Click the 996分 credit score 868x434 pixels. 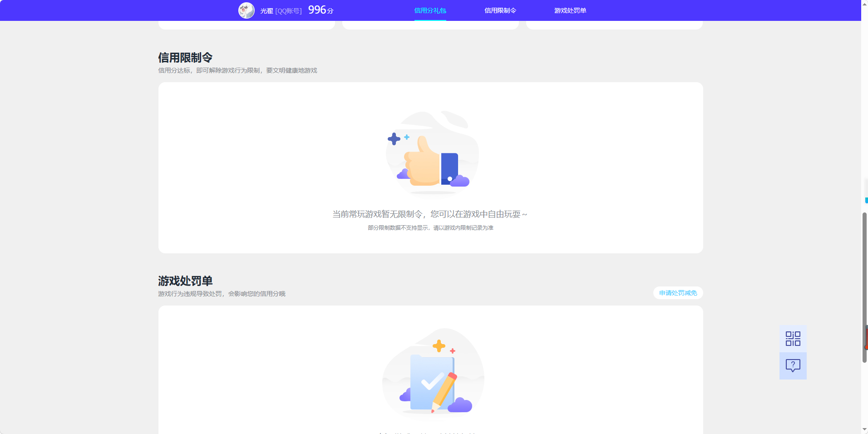(321, 10)
